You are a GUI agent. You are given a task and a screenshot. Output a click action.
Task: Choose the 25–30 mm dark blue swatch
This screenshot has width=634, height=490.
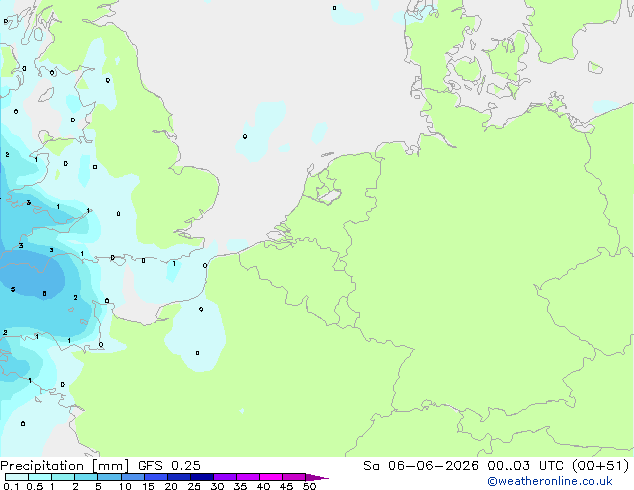(201, 477)
